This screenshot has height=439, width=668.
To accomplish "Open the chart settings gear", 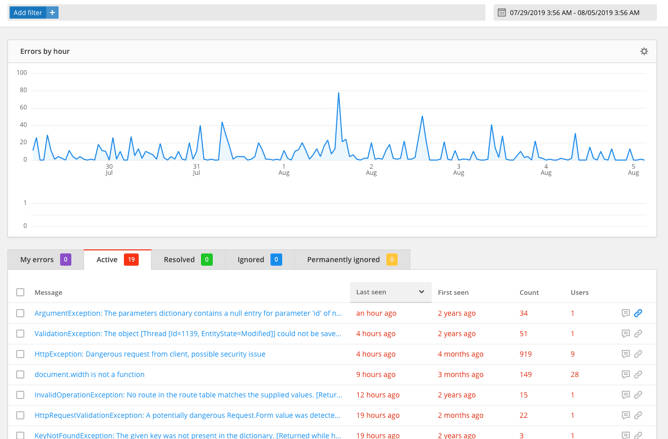I will [644, 51].
